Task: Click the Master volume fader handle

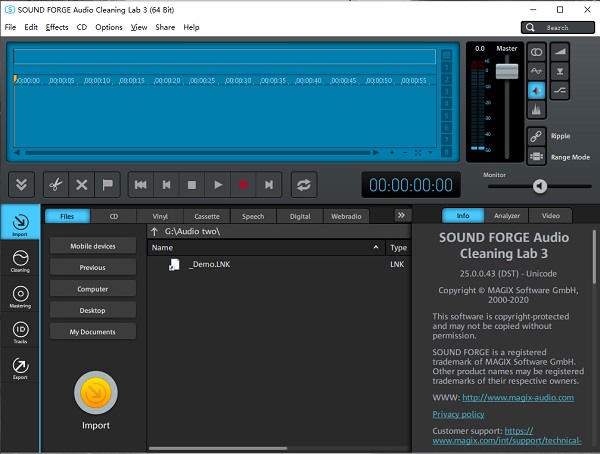Action: [x=507, y=71]
